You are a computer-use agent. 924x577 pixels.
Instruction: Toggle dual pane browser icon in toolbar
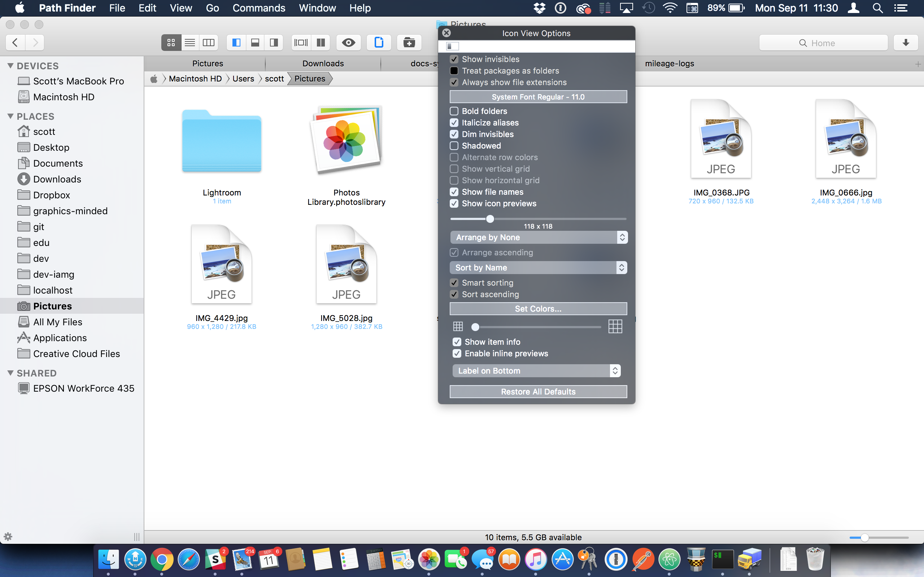(321, 42)
